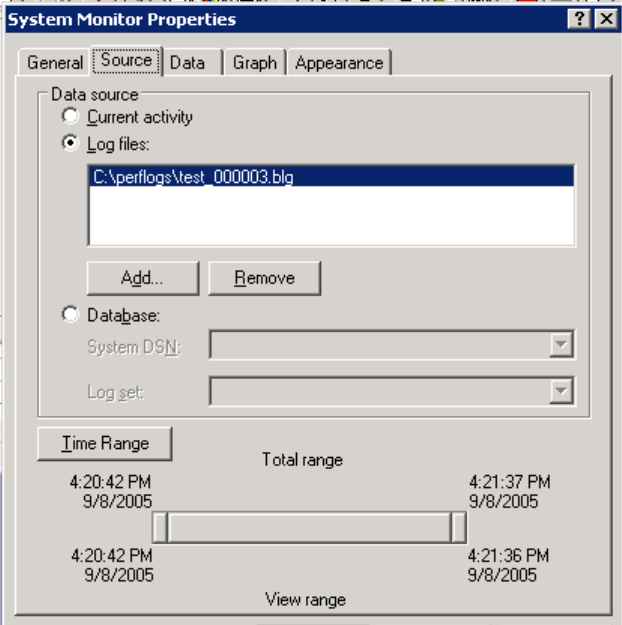Click the Add... button
Screen dimensions: 622x625
(143, 278)
